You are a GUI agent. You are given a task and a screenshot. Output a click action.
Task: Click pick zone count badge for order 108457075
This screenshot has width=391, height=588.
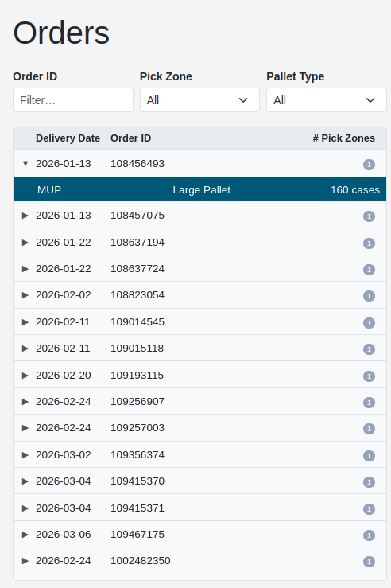369,216
